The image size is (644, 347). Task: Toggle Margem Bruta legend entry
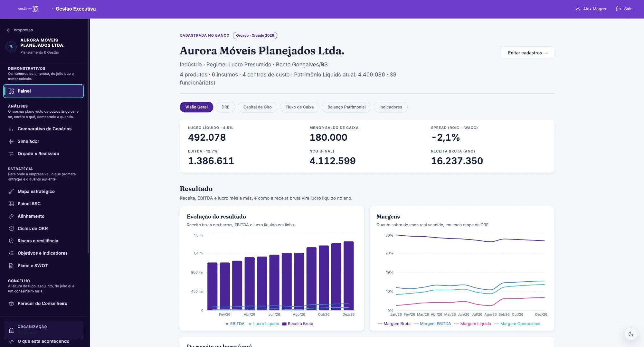click(x=394, y=324)
